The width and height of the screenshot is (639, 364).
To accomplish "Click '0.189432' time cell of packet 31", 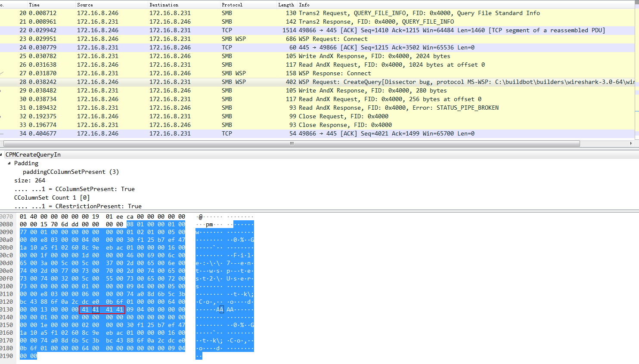I will 43,108.
